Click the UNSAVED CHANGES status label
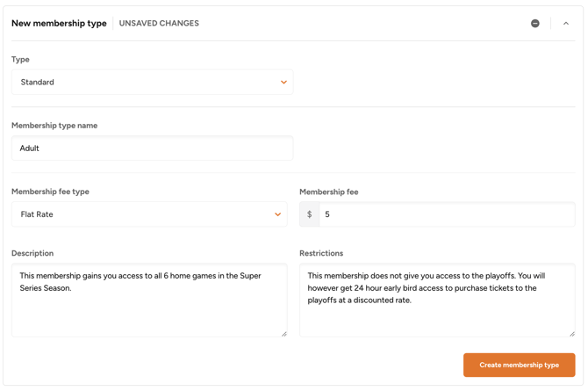The image size is (588, 391). click(x=159, y=24)
